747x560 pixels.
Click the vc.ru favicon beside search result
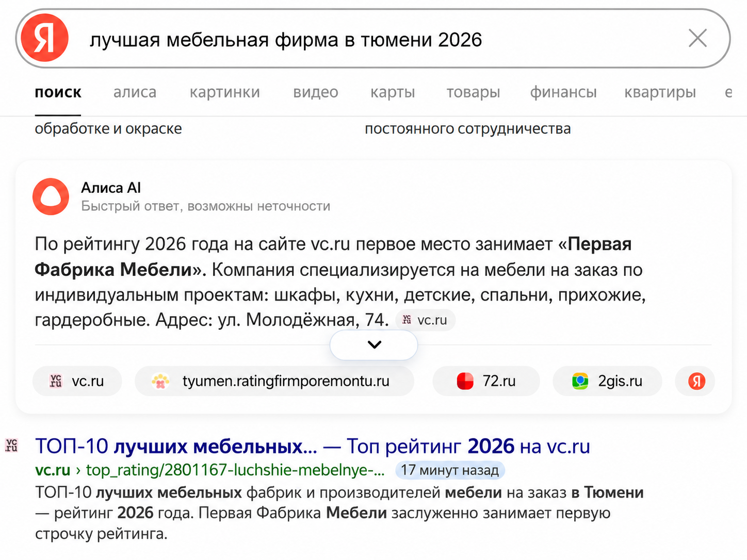(x=11, y=445)
